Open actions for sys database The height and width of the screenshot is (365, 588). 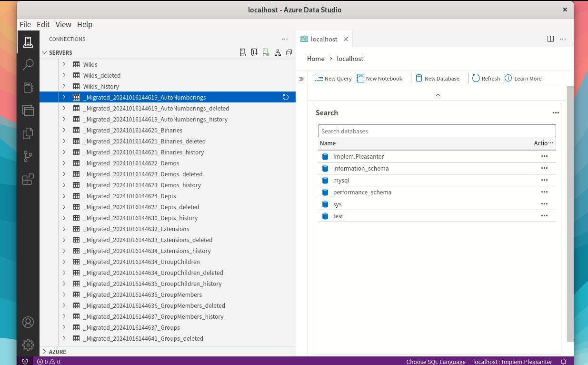pyautogui.click(x=544, y=204)
